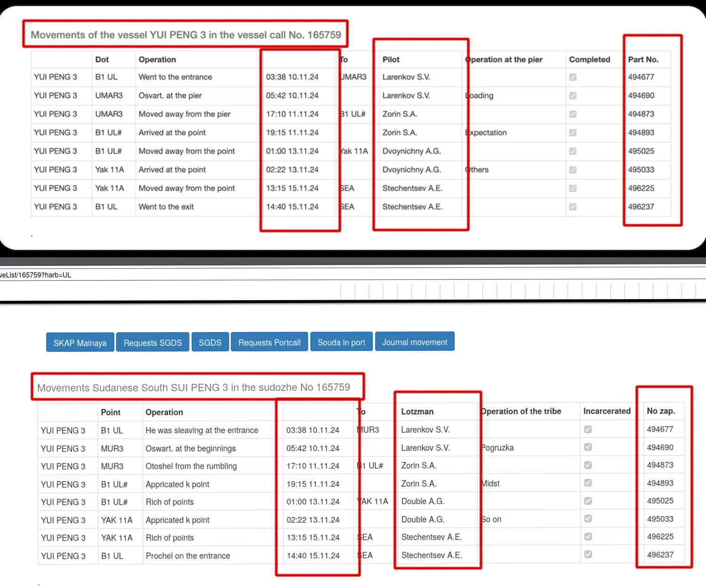Viewport: 706px width, 588px height.
Task: Click the address bar showing veList/165759?harb=UL
Action: [353, 275]
